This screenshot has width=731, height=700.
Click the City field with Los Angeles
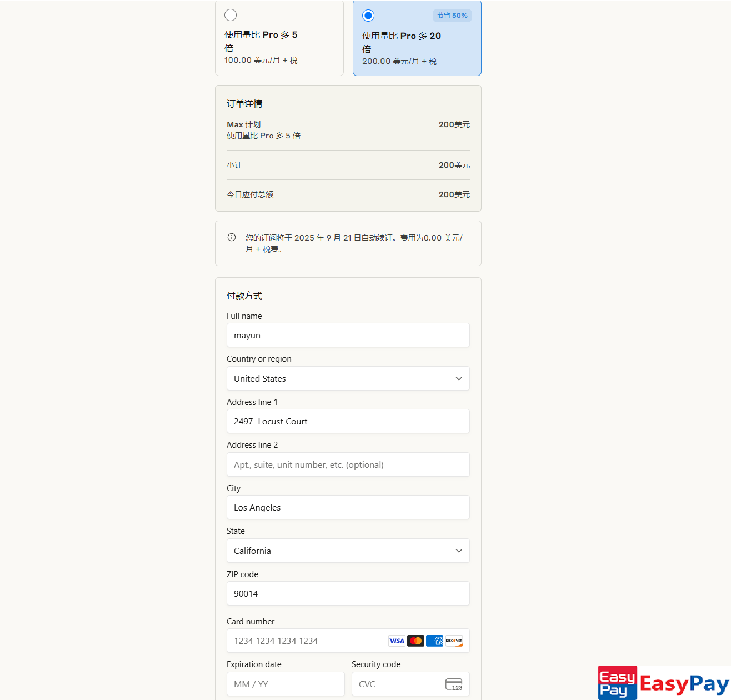(348, 507)
